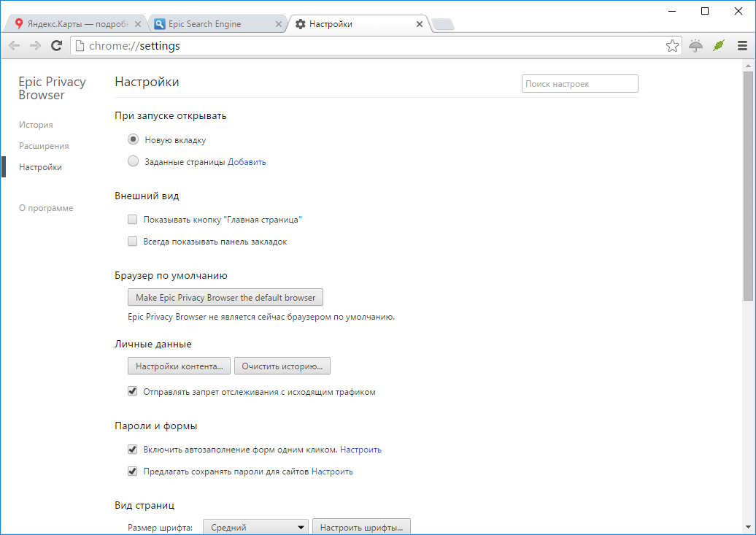
Task: Reload the page with refresh icon
Action: pos(56,46)
